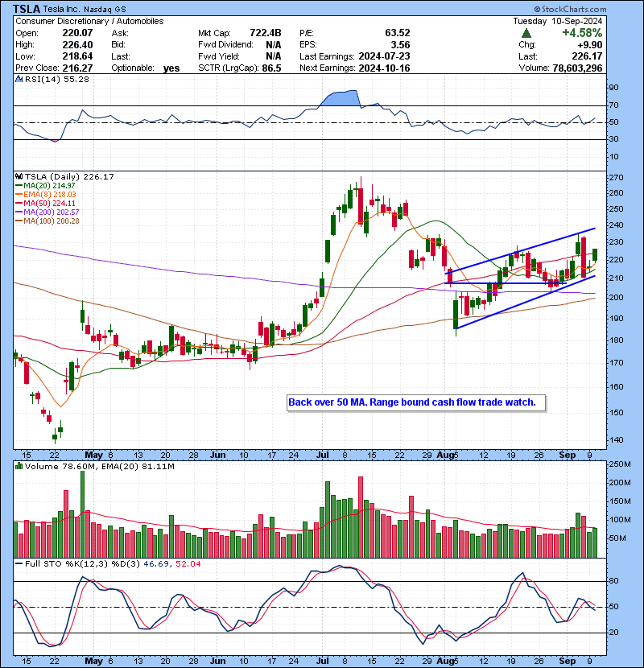Click the 270 price axis label
This screenshot has width=644, height=668.
point(617,178)
